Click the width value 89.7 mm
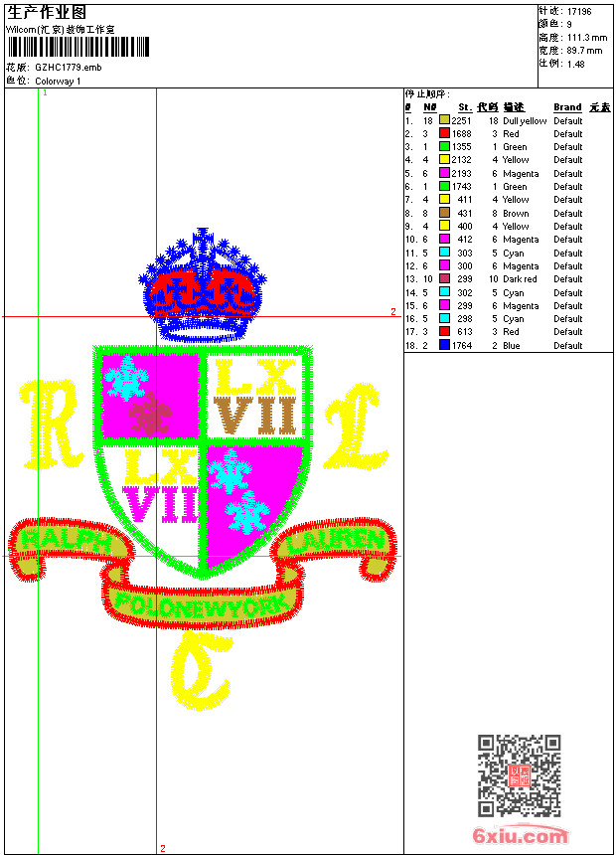This screenshot has height=855, width=616. click(584, 51)
